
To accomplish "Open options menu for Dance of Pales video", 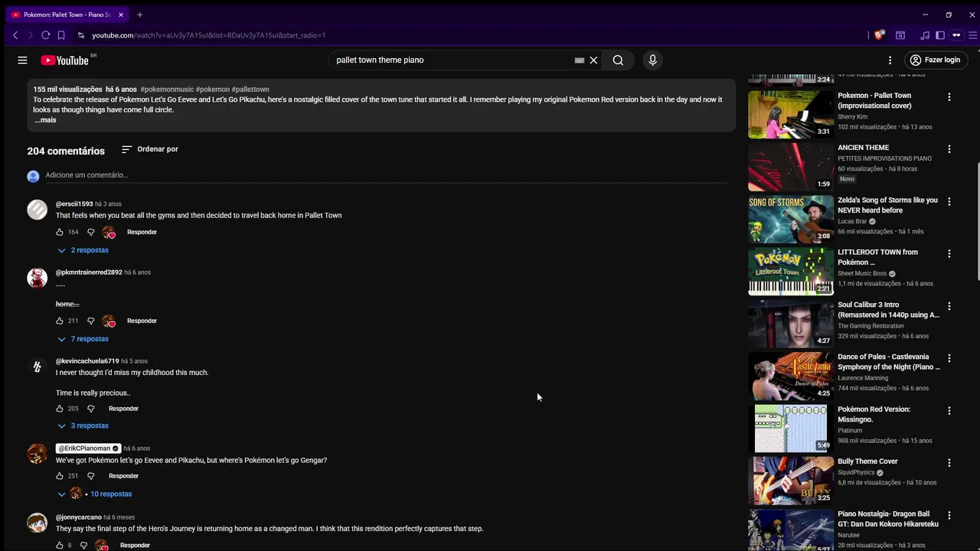I will 949,358.
